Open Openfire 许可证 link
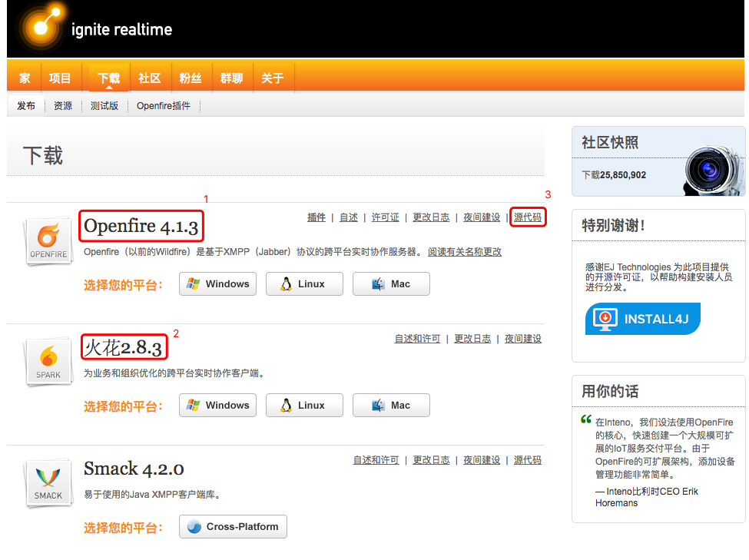This screenshot has width=749, height=560. (385, 217)
